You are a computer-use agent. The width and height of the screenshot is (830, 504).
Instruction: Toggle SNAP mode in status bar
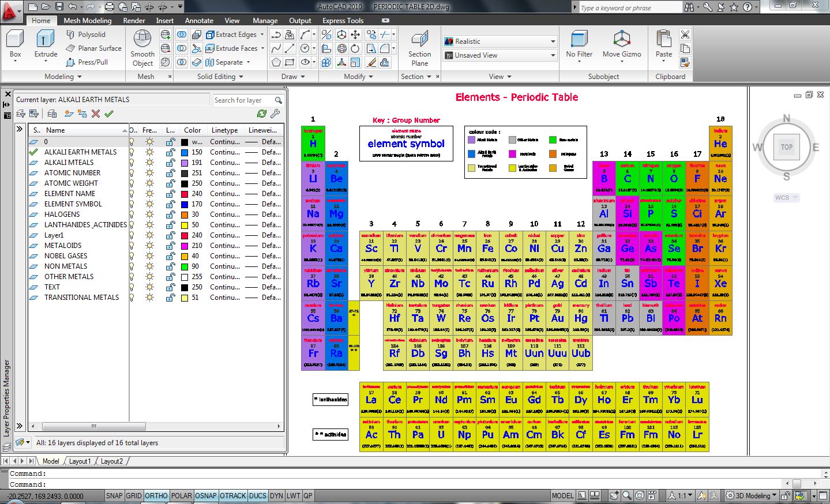[114, 495]
